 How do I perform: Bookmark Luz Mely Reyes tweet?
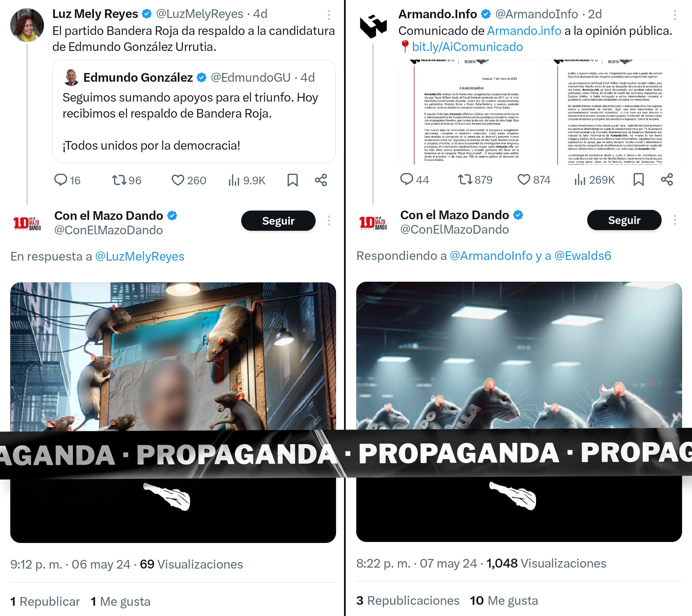pyautogui.click(x=293, y=180)
